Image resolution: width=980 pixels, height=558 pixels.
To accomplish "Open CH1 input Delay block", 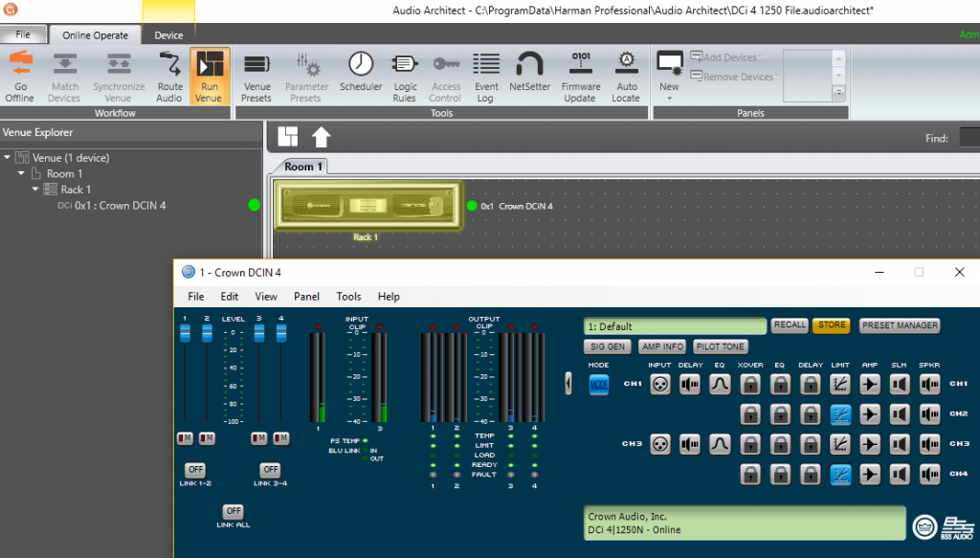I will click(x=690, y=385).
